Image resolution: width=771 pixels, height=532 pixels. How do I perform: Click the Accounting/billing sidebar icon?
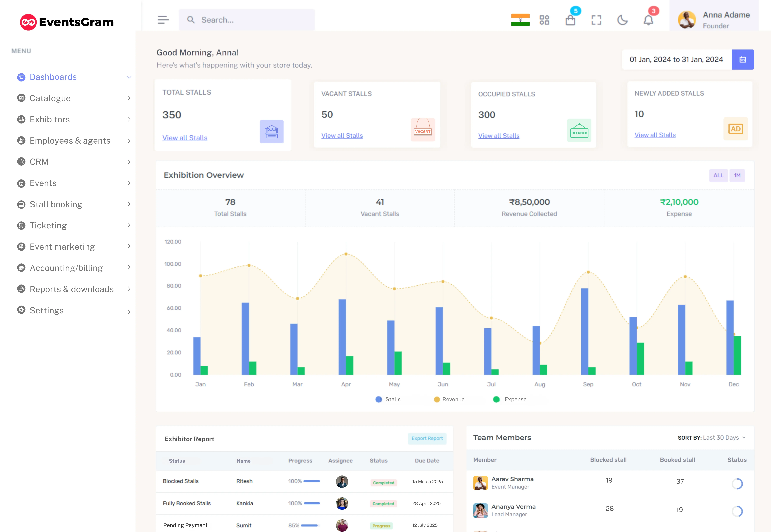pos(21,268)
